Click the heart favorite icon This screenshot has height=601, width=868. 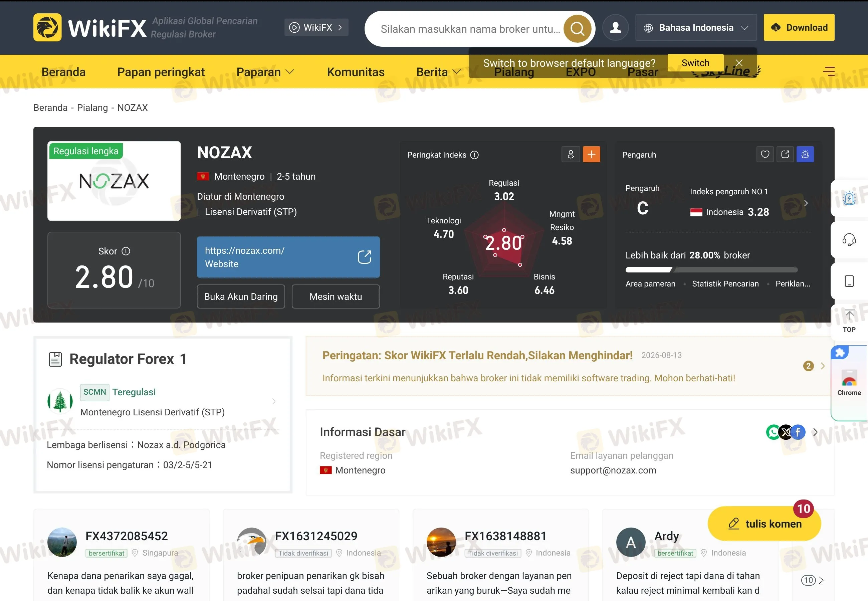coord(765,154)
